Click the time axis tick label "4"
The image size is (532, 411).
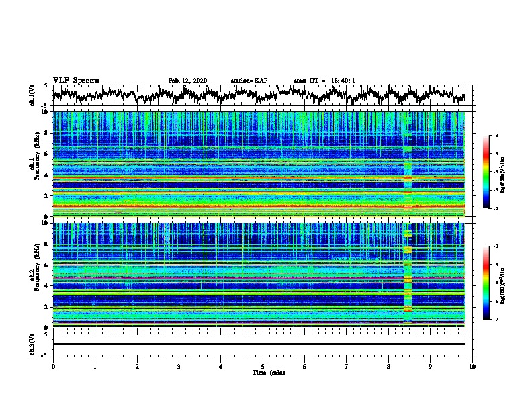coord(220,367)
